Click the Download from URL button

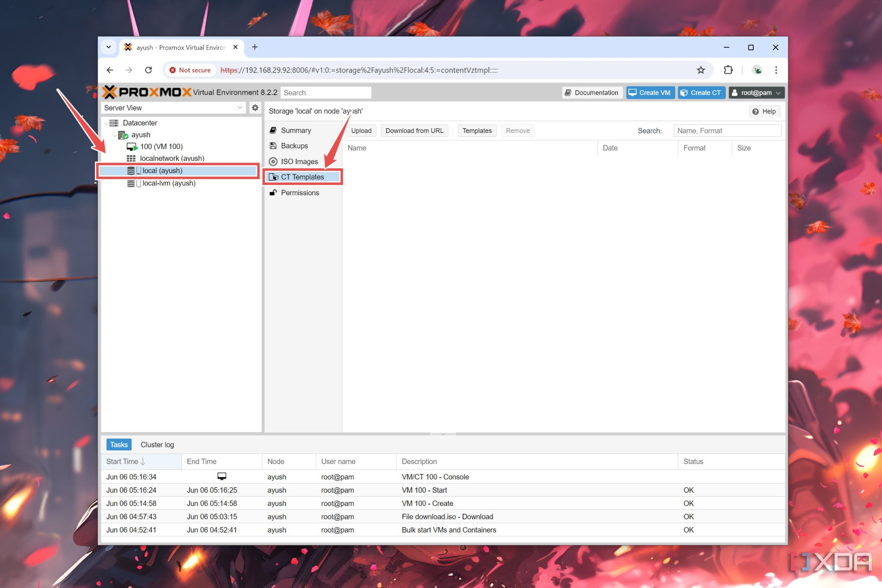coord(414,131)
